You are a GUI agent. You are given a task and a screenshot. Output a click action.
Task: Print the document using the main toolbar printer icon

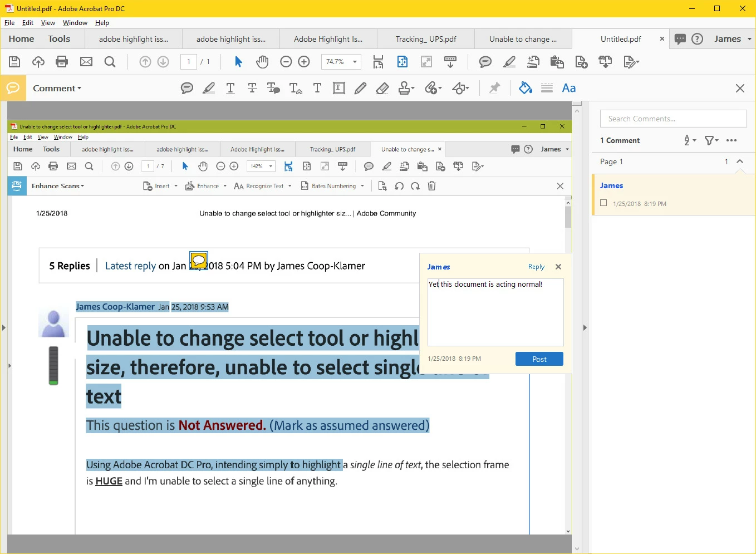click(x=62, y=62)
